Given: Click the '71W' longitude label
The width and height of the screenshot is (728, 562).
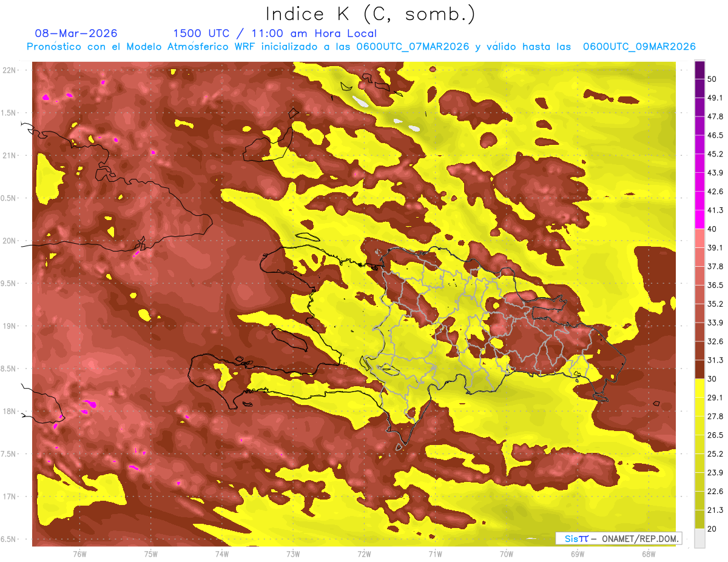Looking at the screenshot, I should point(435,554).
